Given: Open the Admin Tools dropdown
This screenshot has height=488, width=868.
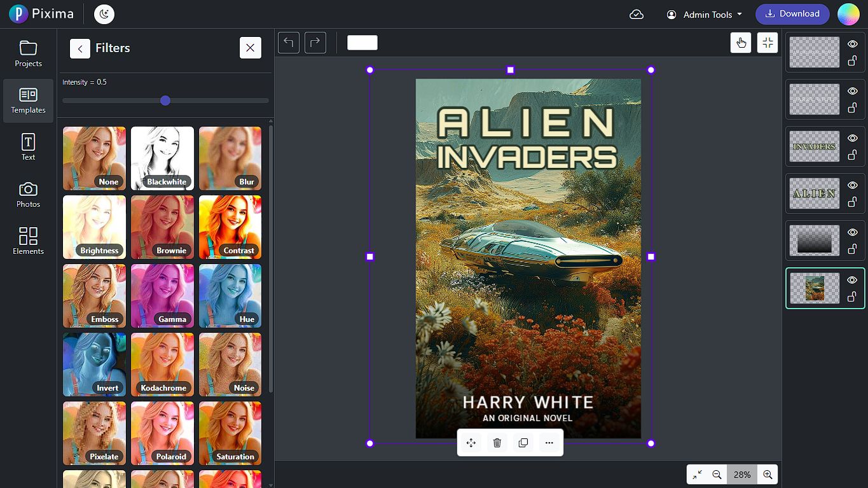Looking at the screenshot, I should pos(705,14).
